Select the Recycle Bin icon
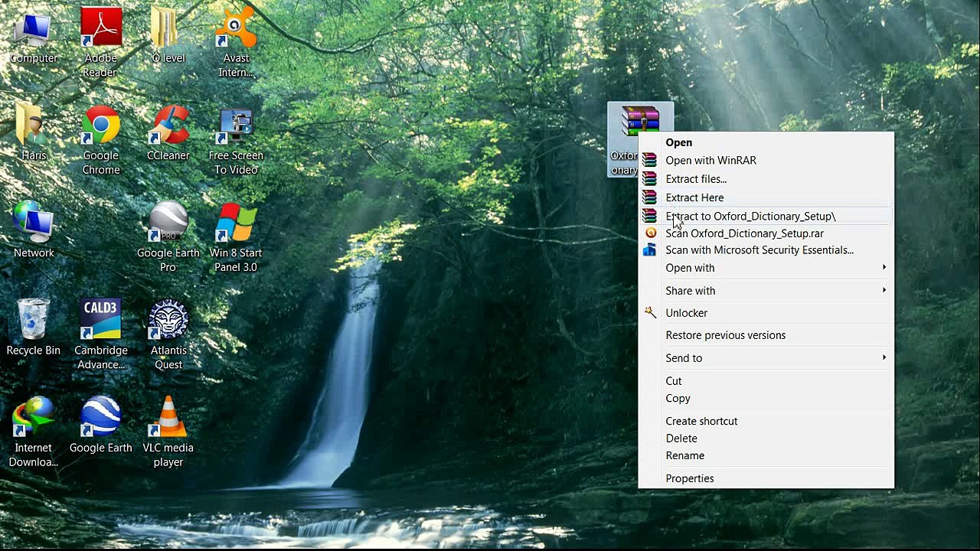Viewport: 980px width, 551px height. [33, 328]
